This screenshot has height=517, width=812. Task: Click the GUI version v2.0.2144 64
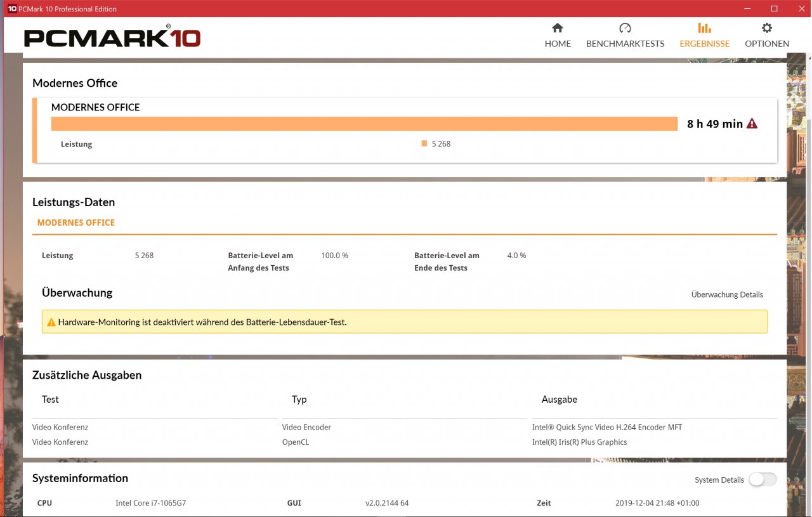click(x=387, y=503)
